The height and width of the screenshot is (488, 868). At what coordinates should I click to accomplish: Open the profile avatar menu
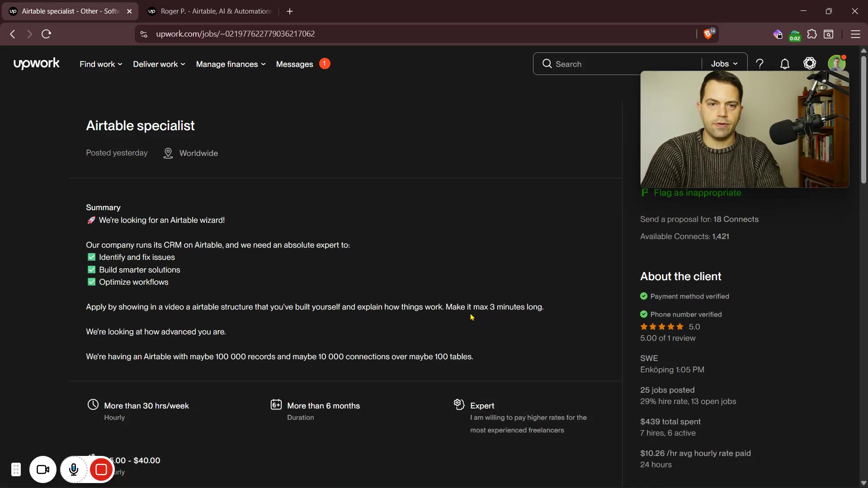[836, 63]
